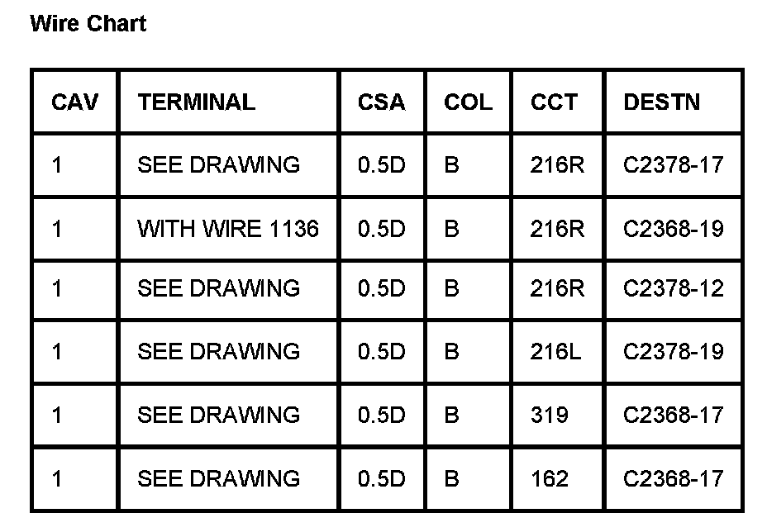
Task: Select the TERMINAL column header
Action: 197,102
